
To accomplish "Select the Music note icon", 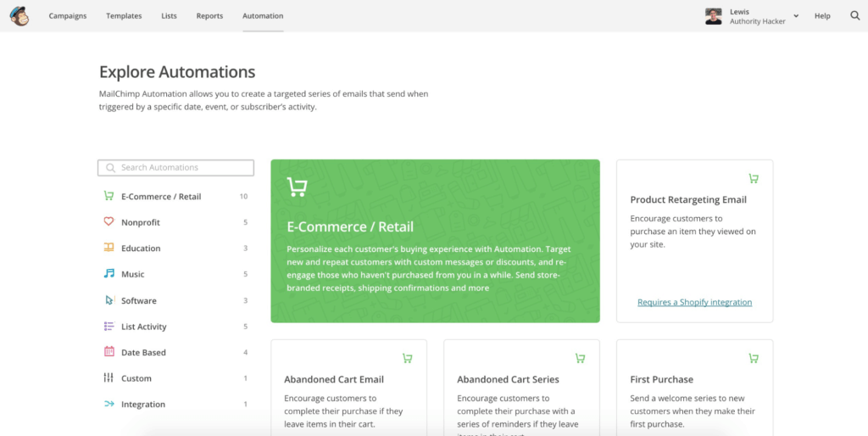I will 108,274.
